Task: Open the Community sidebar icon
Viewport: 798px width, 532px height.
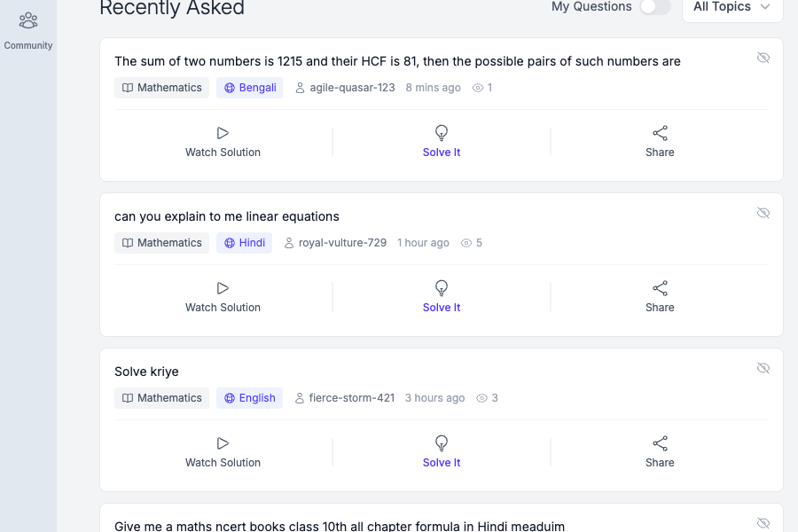Action: pos(28,20)
